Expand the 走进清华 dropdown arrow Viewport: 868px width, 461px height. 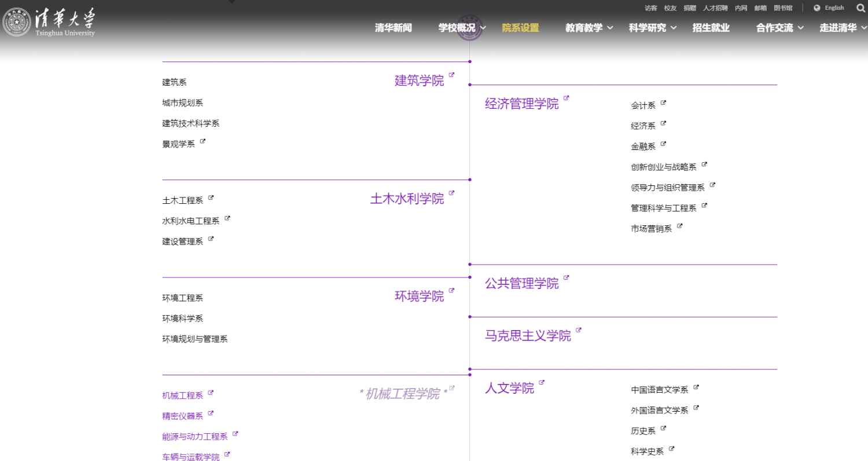tap(864, 28)
